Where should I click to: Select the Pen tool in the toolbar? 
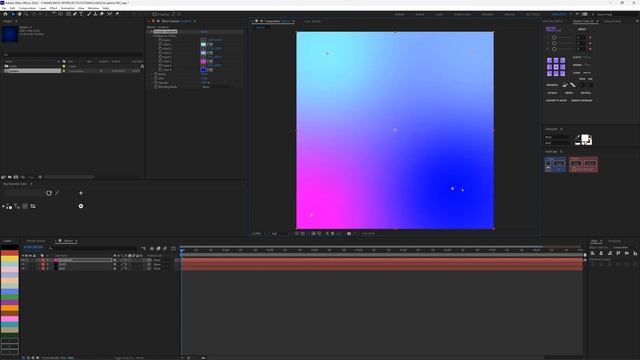(75, 14)
